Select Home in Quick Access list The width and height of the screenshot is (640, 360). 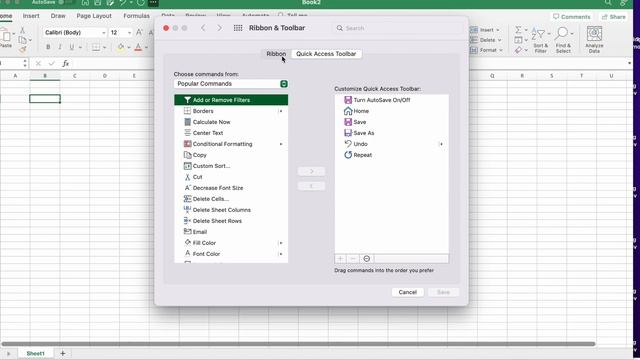391,111
